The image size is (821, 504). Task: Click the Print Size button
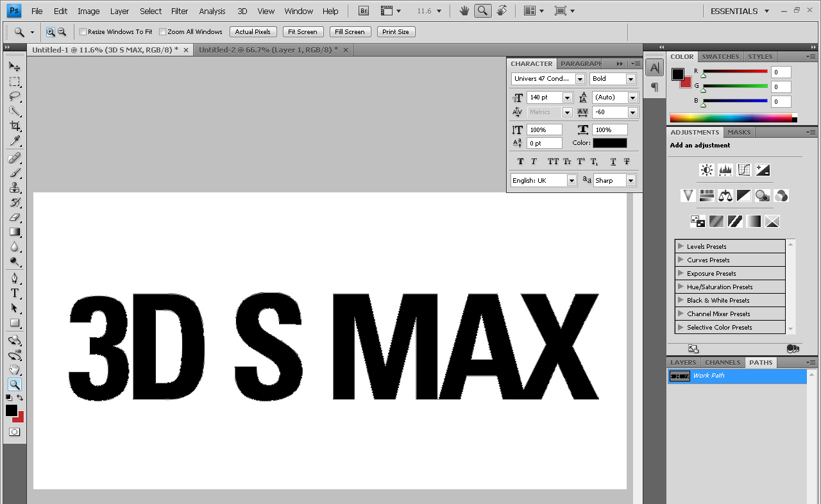click(x=396, y=31)
